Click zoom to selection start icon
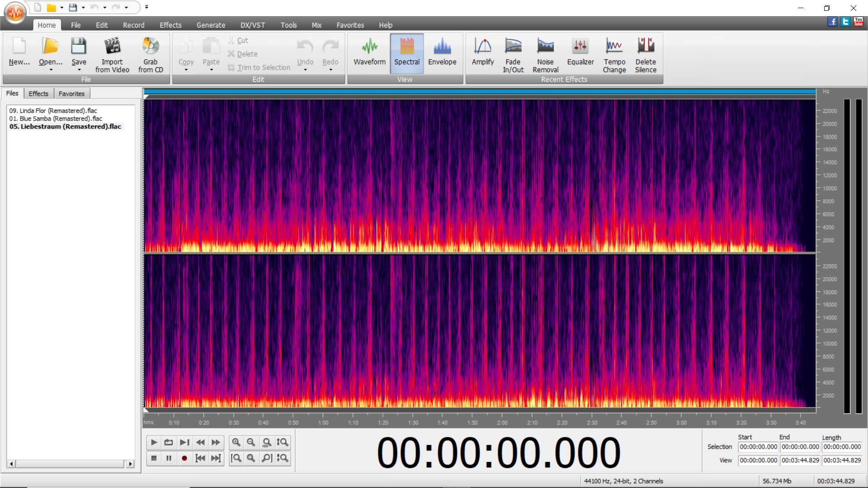The width and height of the screenshot is (868, 488). (x=236, y=458)
